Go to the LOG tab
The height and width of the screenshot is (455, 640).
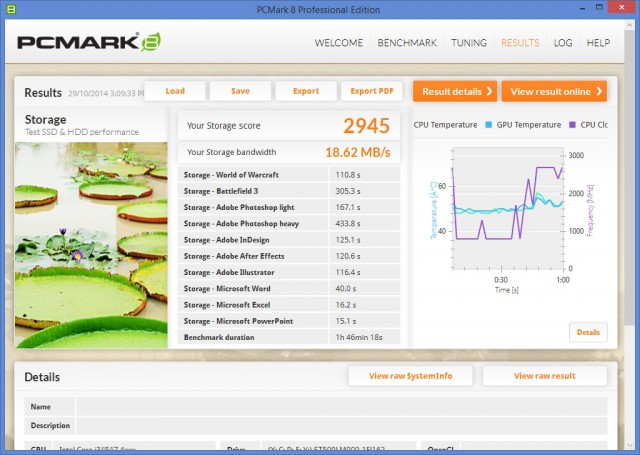pos(563,43)
